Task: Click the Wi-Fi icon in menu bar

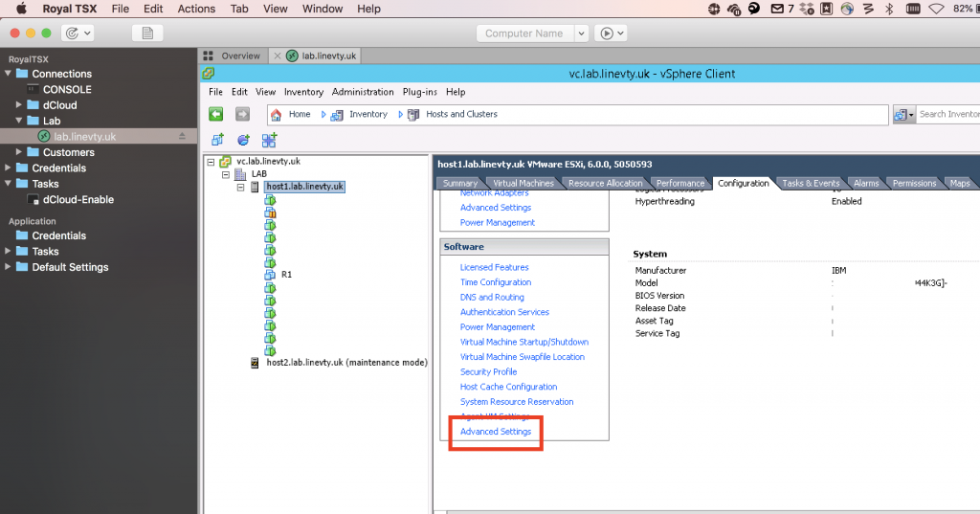Action: tap(936, 9)
